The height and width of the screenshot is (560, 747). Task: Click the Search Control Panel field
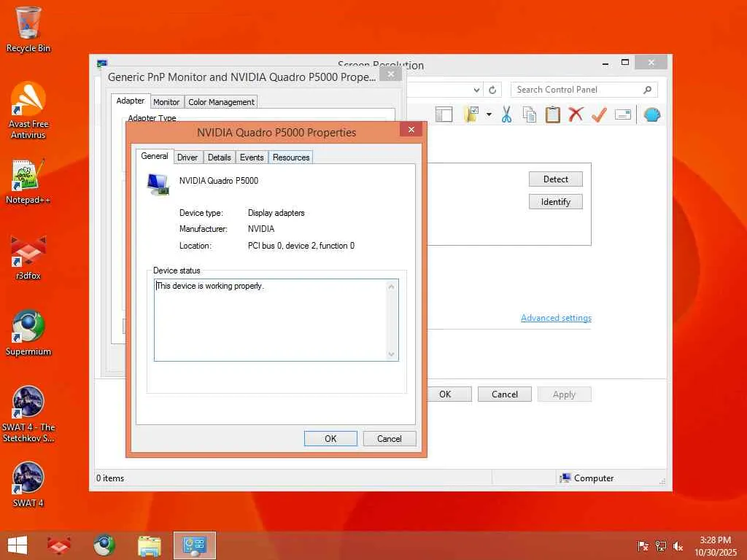(x=584, y=90)
